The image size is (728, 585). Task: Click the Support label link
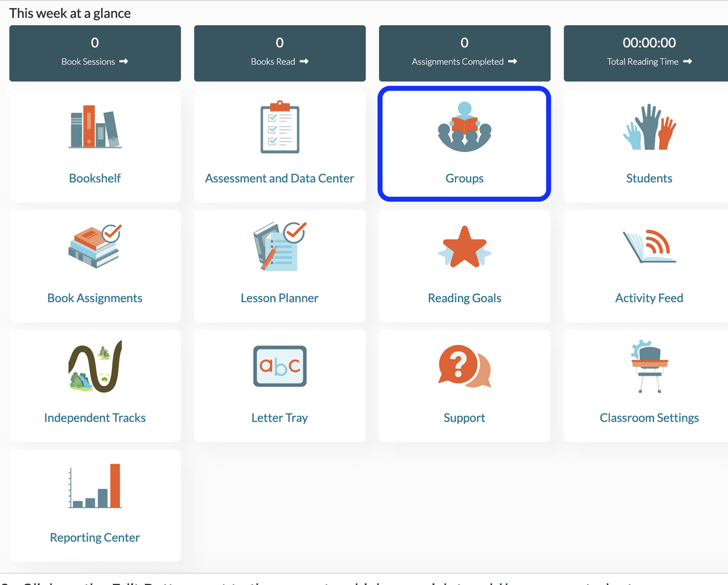coord(465,418)
